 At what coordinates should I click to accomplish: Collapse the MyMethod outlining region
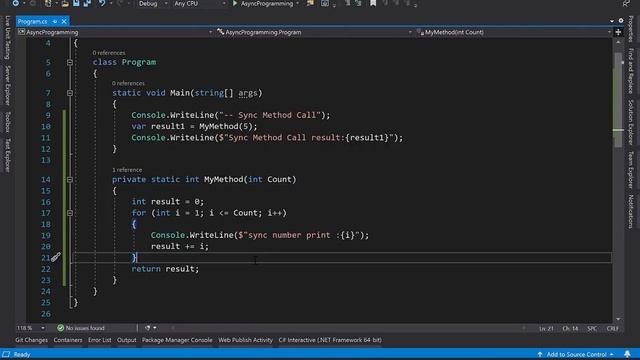point(70,180)
